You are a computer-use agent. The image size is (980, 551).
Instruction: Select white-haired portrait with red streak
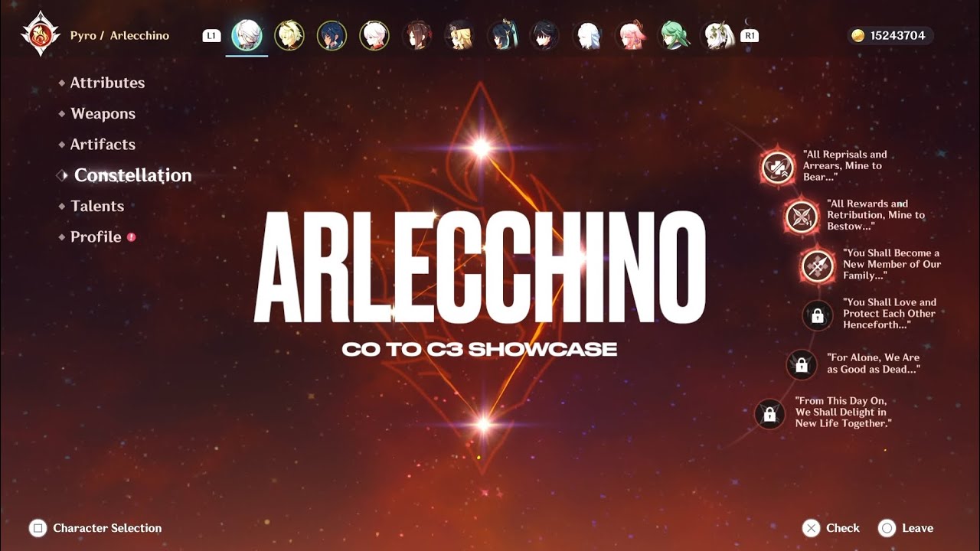[374, 35]
